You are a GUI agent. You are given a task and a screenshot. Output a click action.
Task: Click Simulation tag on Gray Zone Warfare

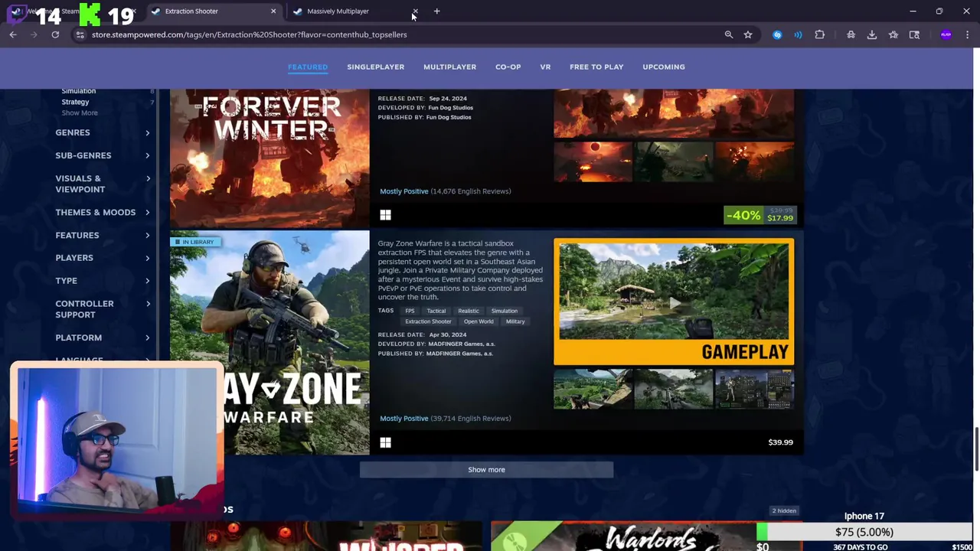(505, 311)
